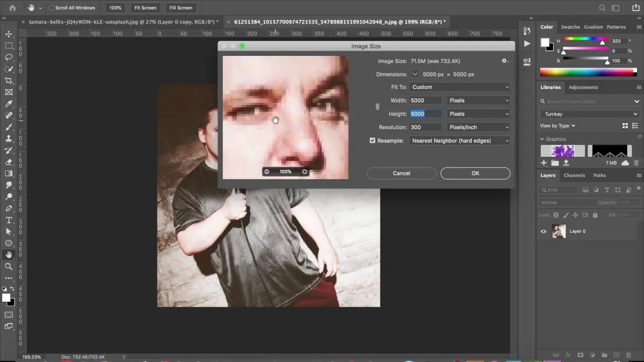This screenshot has height=362, width=644.
Task: Select the Horizontal Type tool
Action: 9,220
